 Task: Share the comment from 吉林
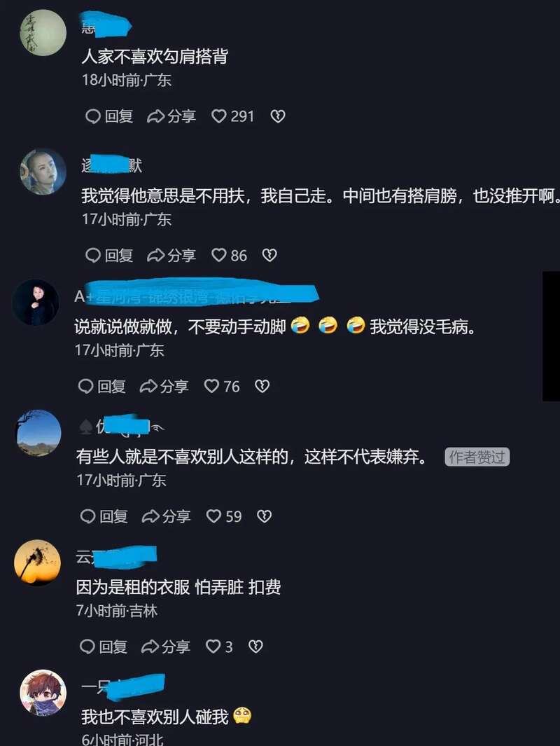click(166, 647)
